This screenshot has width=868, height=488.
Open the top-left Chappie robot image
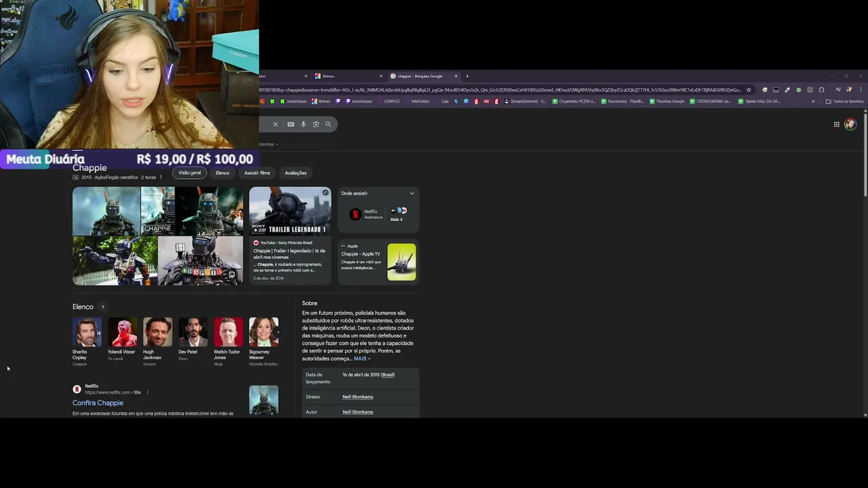(106, 211)
